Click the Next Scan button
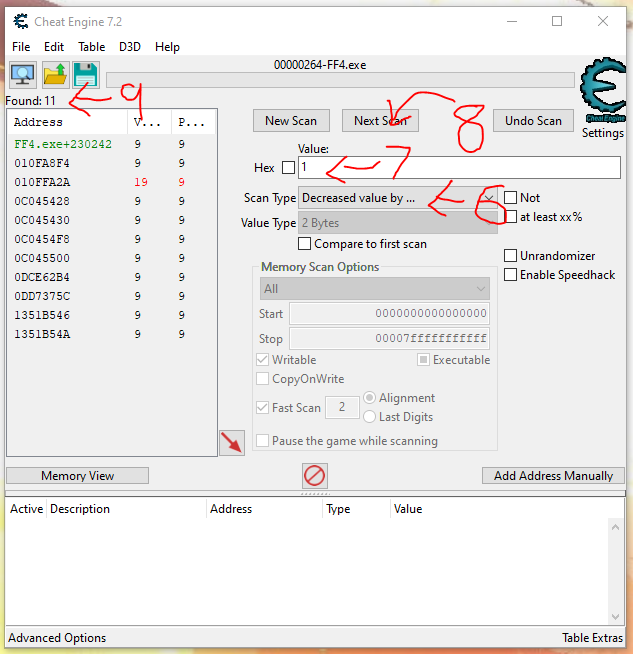The width and height of the screenshot is (633, 654). coord(380,121)
